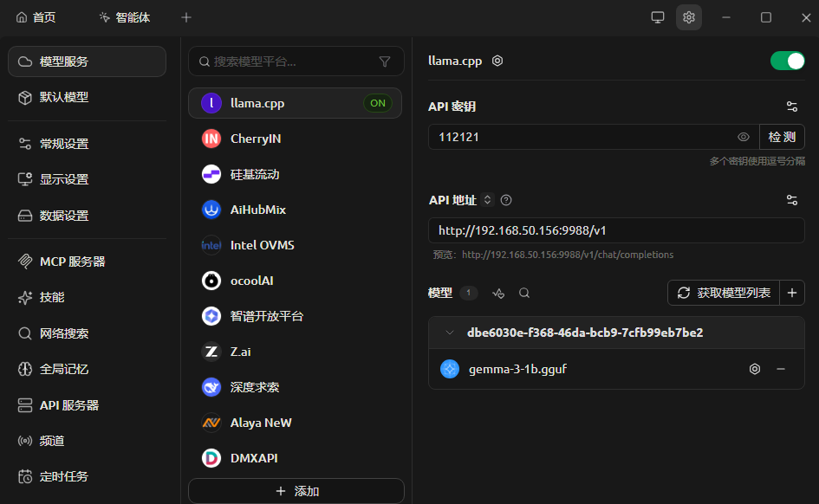Select CherryIN provider

click(296, 139)
